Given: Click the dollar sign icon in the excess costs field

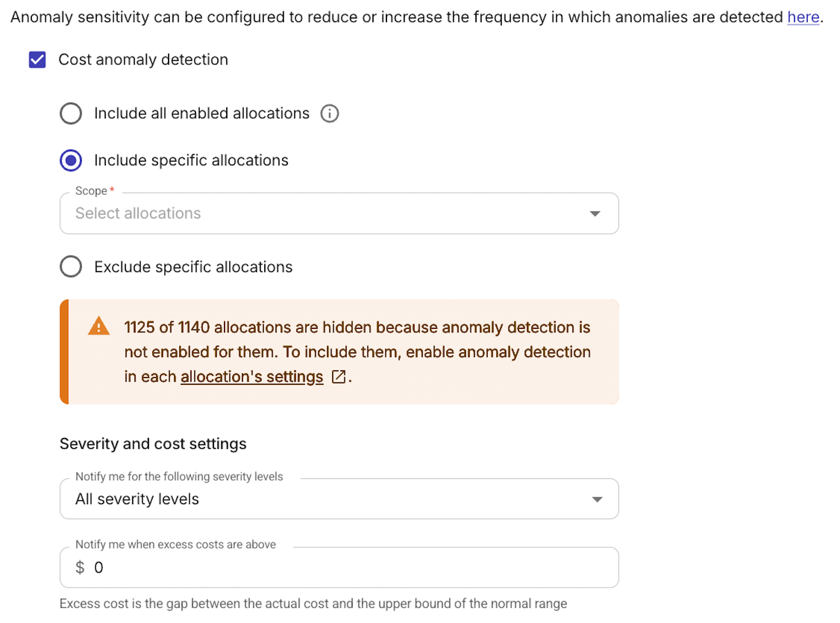Looking at the screenshot, I should [79, 568].
